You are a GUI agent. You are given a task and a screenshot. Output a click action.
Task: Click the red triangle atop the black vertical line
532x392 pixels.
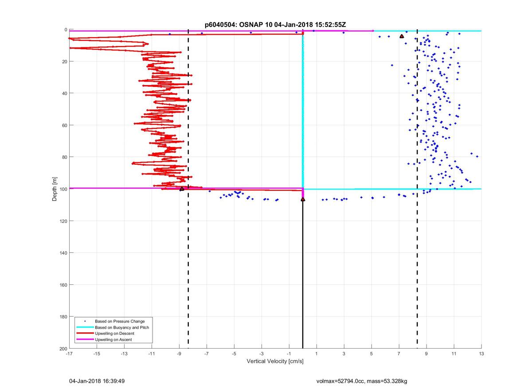303,199
